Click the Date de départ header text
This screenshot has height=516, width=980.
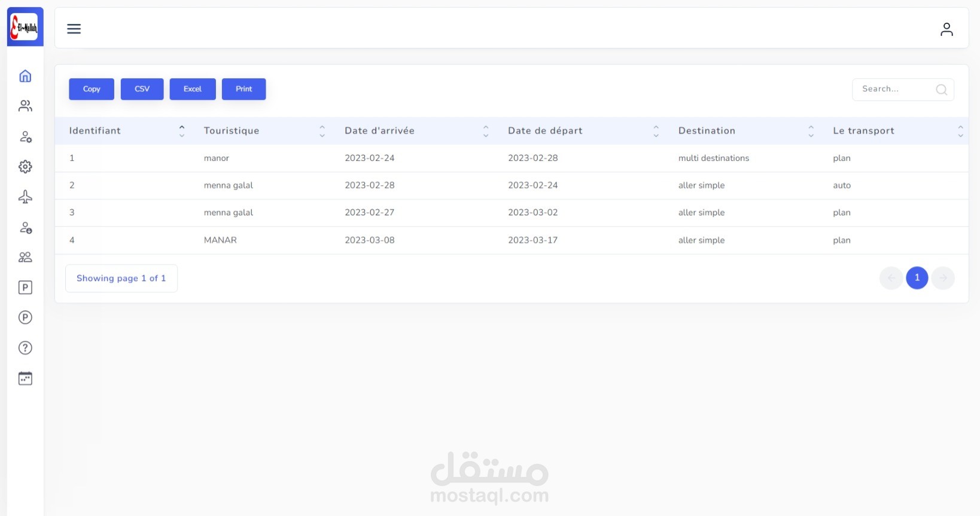545,130
